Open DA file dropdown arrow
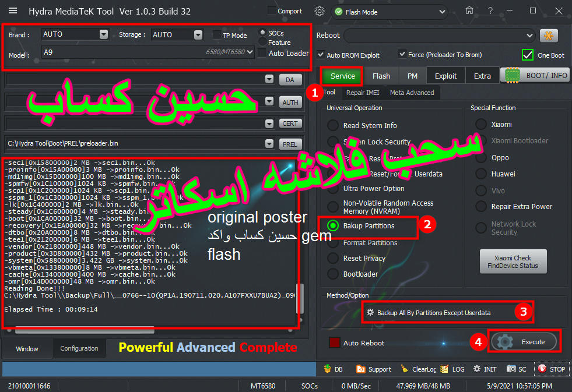This screenshot has height=392, width=572. [269, 79]
